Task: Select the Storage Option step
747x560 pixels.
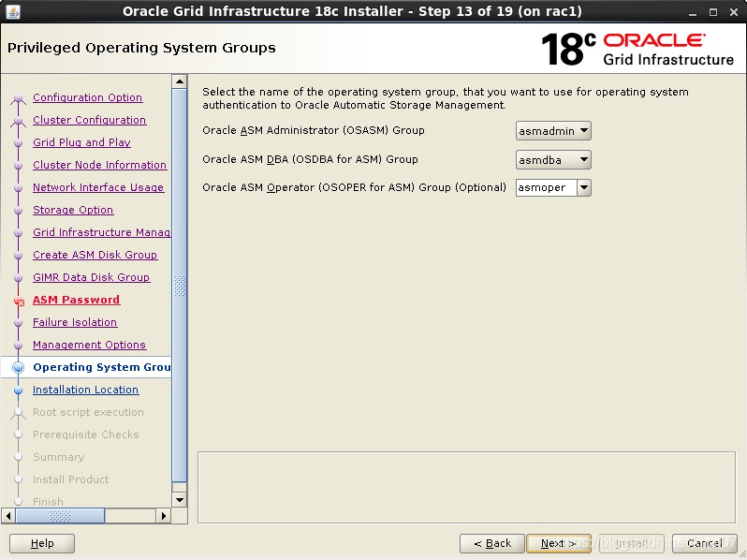Action: click(x=73, y=210)
